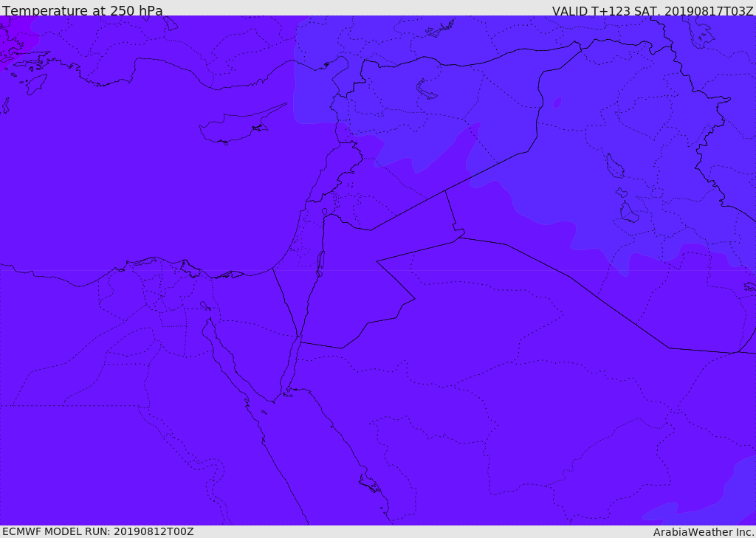756x538 pixels.
Task: Click the 'Temperature at 250 hPa' title text
Action: [83, 10]
